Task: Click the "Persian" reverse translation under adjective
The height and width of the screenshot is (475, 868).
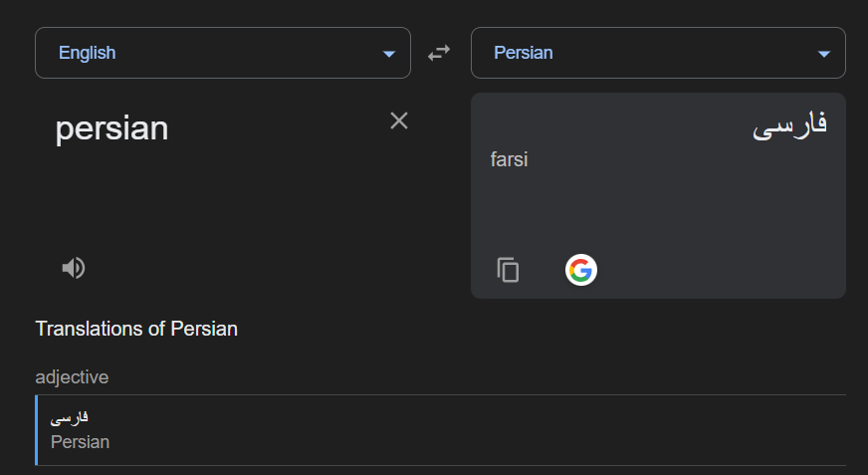Action: (x=80, y=441)
